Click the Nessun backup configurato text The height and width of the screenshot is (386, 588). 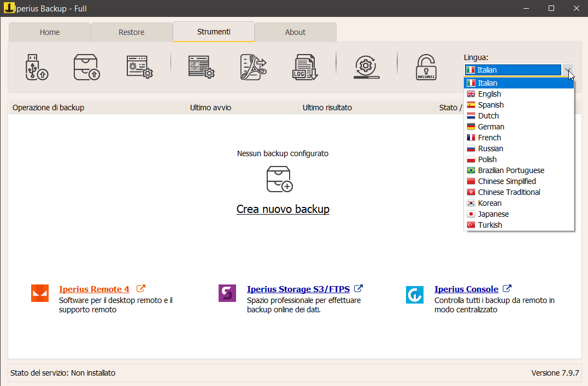283,153
